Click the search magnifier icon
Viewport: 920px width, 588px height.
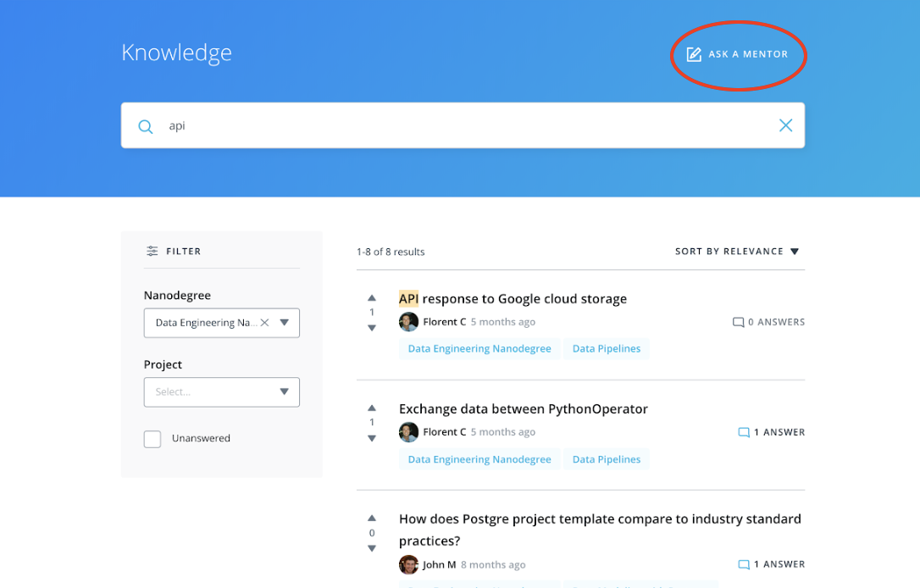tap(146, 126)
